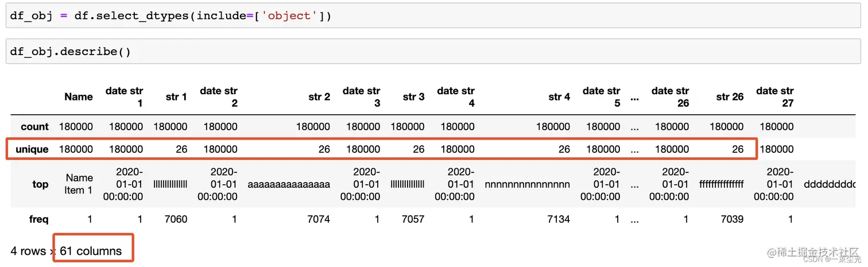Click unique value 26 under str 2

(324, 149)
